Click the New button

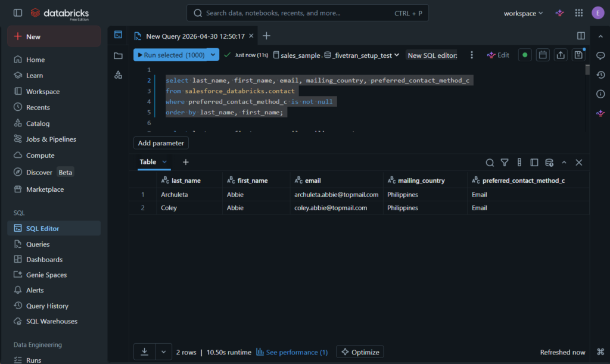(54, 36)
